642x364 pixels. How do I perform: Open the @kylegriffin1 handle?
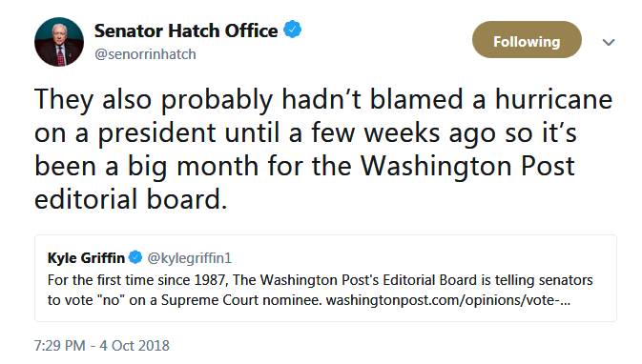(189, 258)
